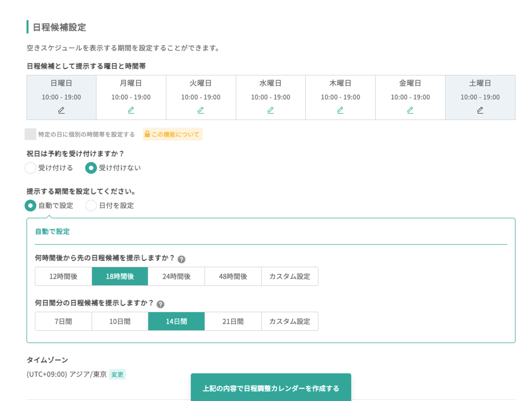Edit Wednesday (水曜日) time slot pencil icon
This screenshot has width=532, height=401.
coord(271,110)
